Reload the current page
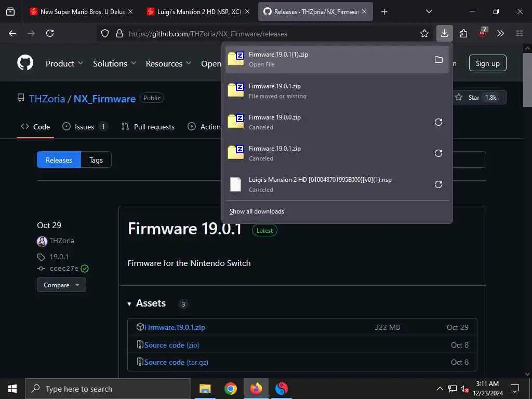Viewport: 532px width, 399px height. click(x=50, y=33)
